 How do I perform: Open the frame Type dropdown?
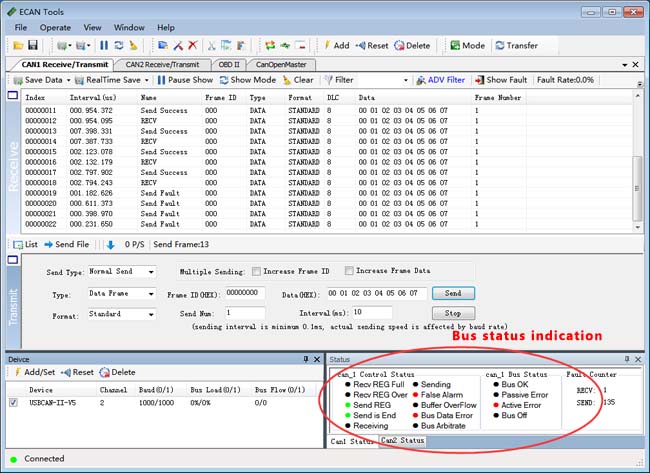pos(121,294)
